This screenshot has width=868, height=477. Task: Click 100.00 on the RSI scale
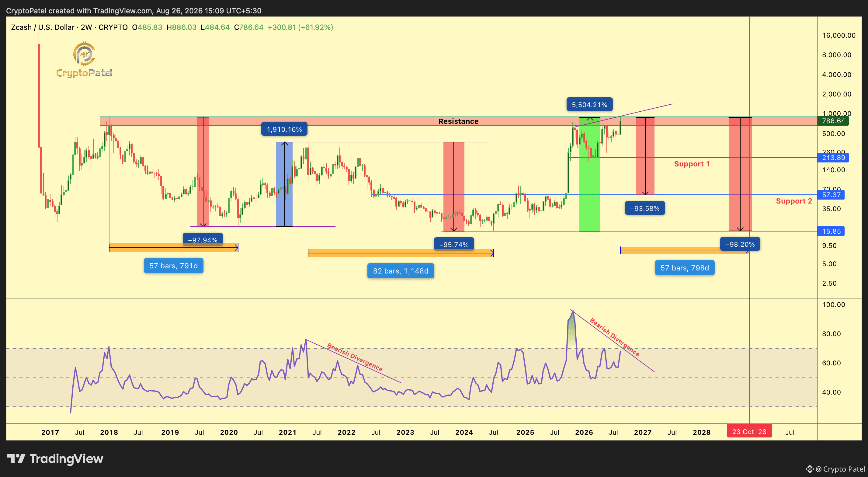coord(834,305)
